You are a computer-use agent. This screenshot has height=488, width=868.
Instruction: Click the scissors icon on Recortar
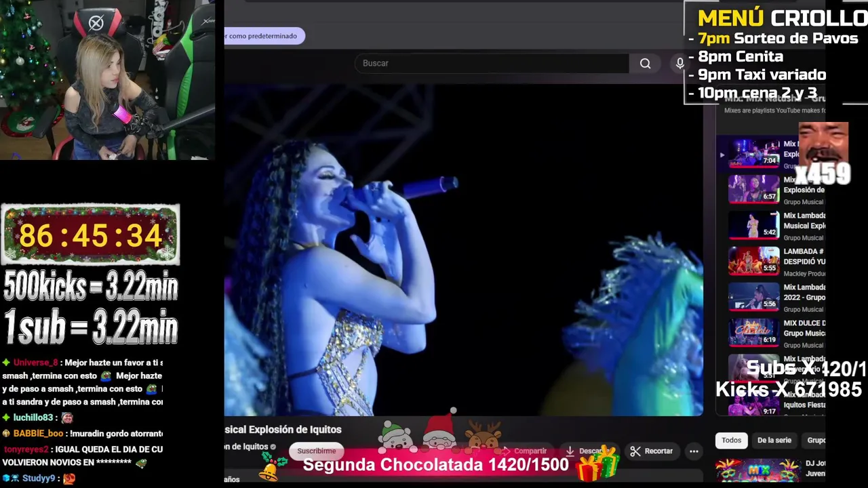[635, 451]
